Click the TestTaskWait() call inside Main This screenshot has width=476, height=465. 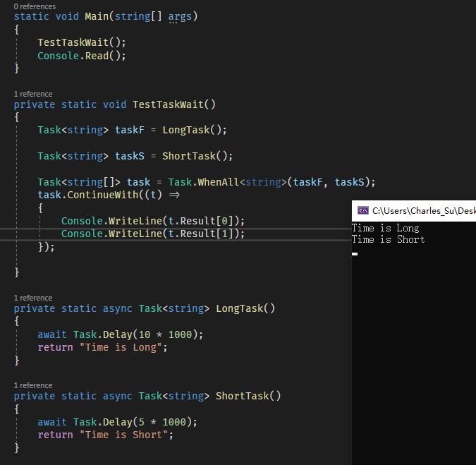81,42
